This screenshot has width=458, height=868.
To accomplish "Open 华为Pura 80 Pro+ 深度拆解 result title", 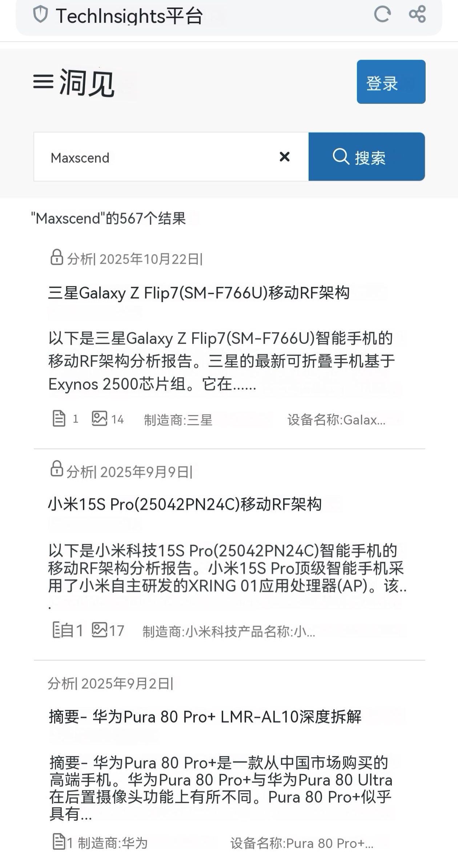I will coord(205,717).
